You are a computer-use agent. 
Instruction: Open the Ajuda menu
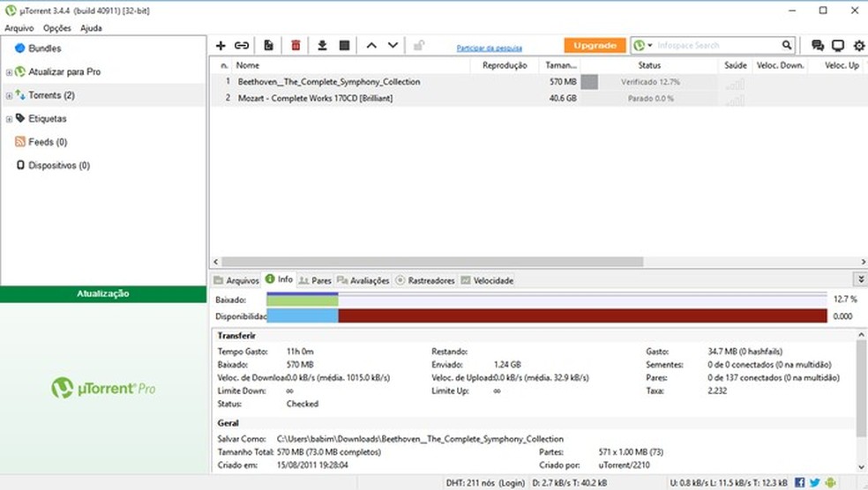click(91, 27)
